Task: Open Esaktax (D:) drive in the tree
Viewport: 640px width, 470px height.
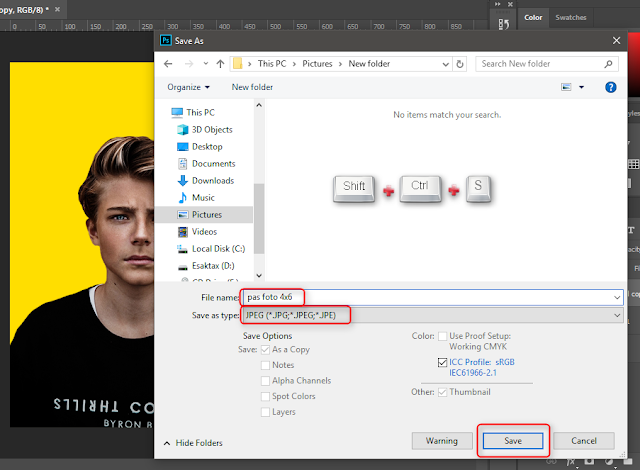Action: (206, 266)
